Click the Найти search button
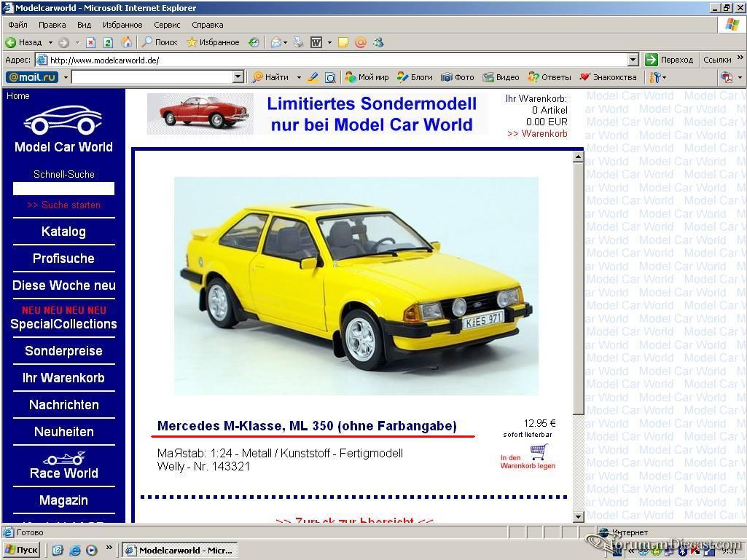 [x=270, y=77]
